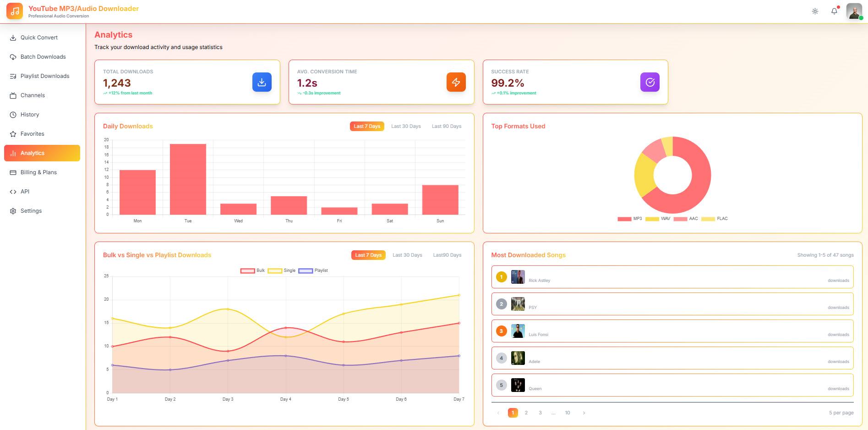Select Last 90 Days for Bulk vs Single chart
Image resolution: width=868 pixels, height=430 pixels.
click(x=447, y=255)
